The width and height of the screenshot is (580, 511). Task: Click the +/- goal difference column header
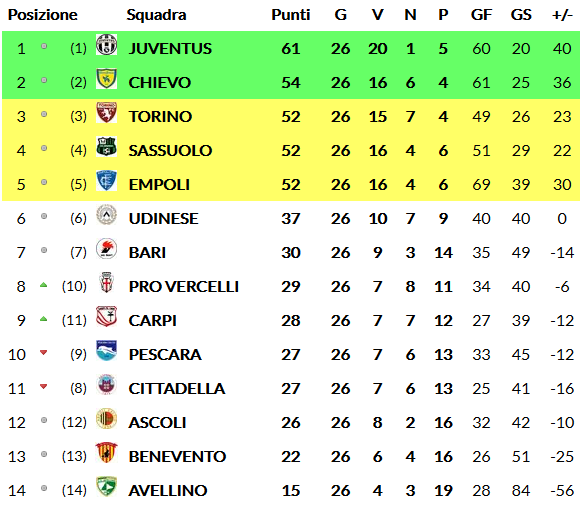(562, 15)
